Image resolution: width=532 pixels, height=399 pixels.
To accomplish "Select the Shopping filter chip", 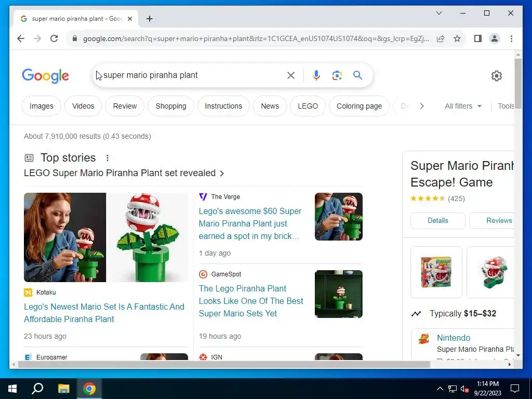I will coord(170,106).
